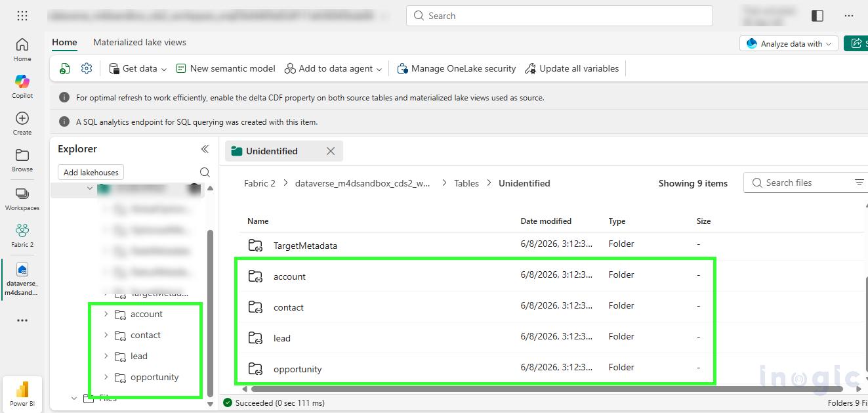Toggle the layout panel icon in header

pos(817,16)
